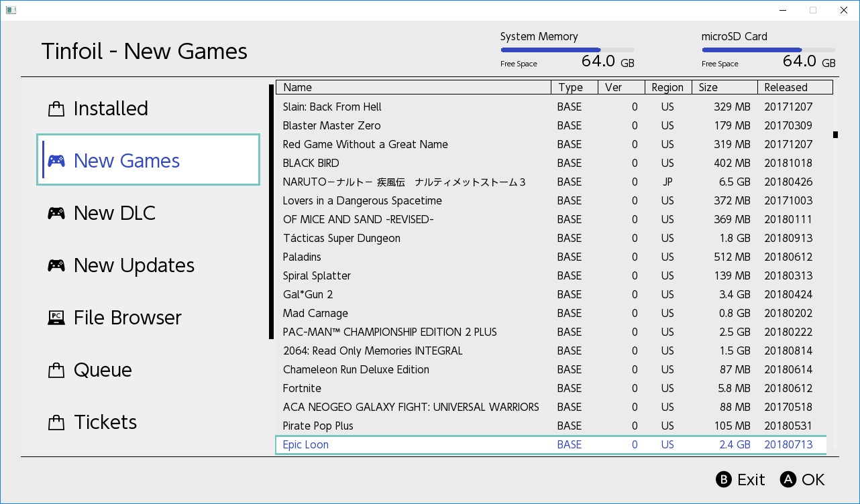Select Pirate Pop Plus

coord(551,426)
